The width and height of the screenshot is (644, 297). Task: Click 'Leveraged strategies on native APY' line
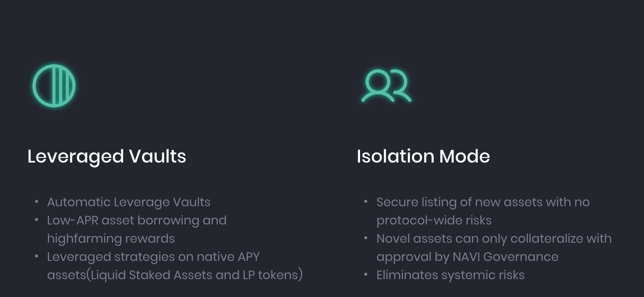153,257
